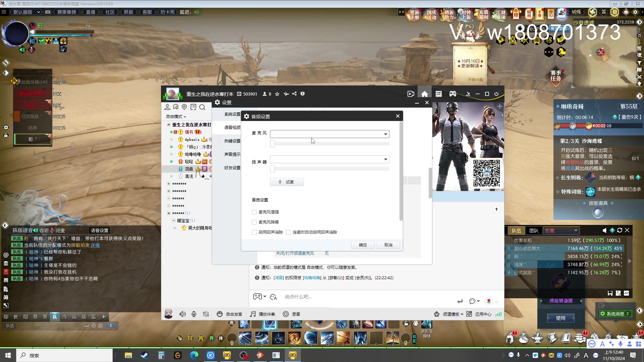Click 取消 in audio settings dialog

pos(388,245)
